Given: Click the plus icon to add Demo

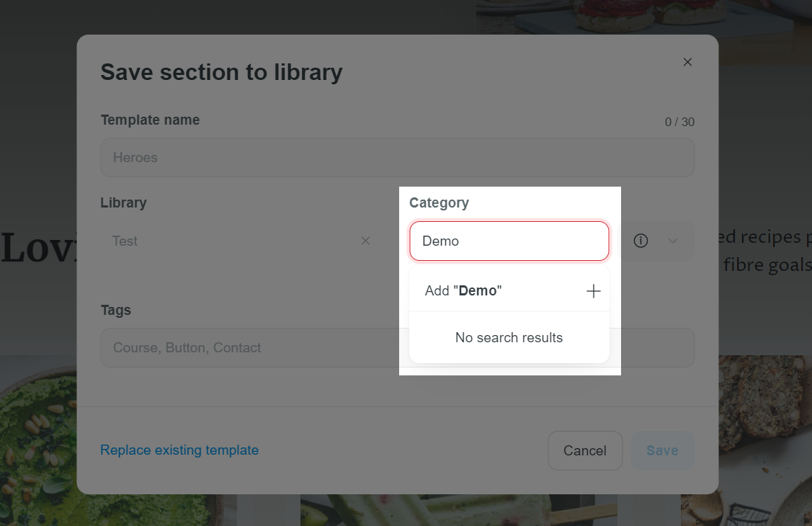Looking at the screenshot, I should [593, 291].
